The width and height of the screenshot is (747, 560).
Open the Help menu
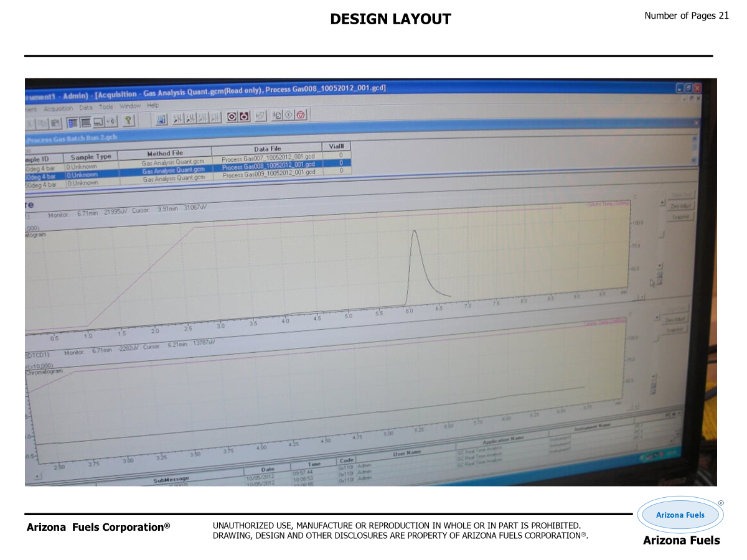pyautogui.click(x=153, y=105)
